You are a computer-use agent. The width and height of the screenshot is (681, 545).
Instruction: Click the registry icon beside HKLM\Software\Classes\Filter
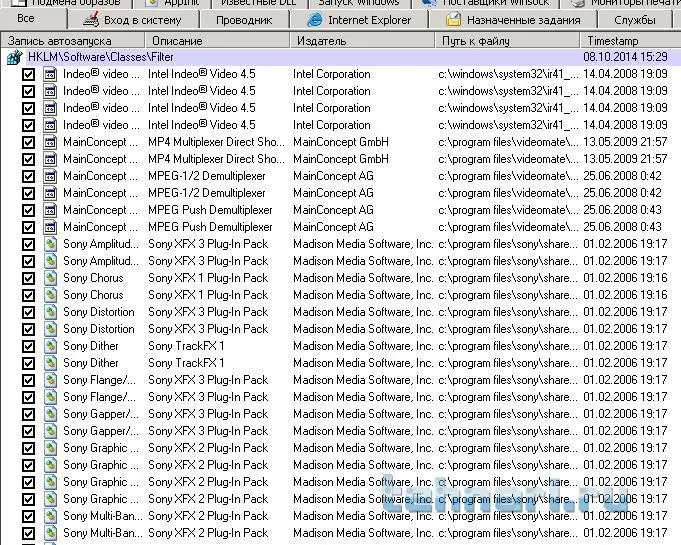click(x=14, y=57)
